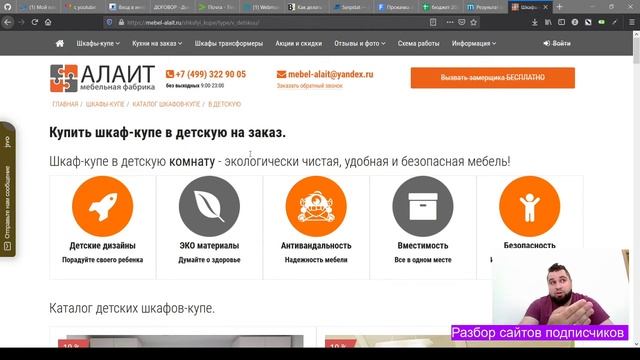Click the Вместимость heading text
The width and height of the screenshot is (640, 360).
pyautogui.click(x=423, y=246)
